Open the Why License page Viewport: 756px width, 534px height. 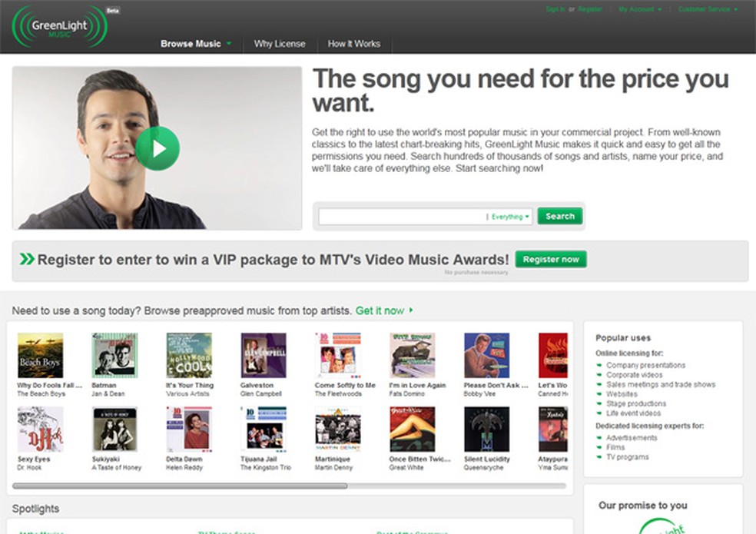coord(280,44)
